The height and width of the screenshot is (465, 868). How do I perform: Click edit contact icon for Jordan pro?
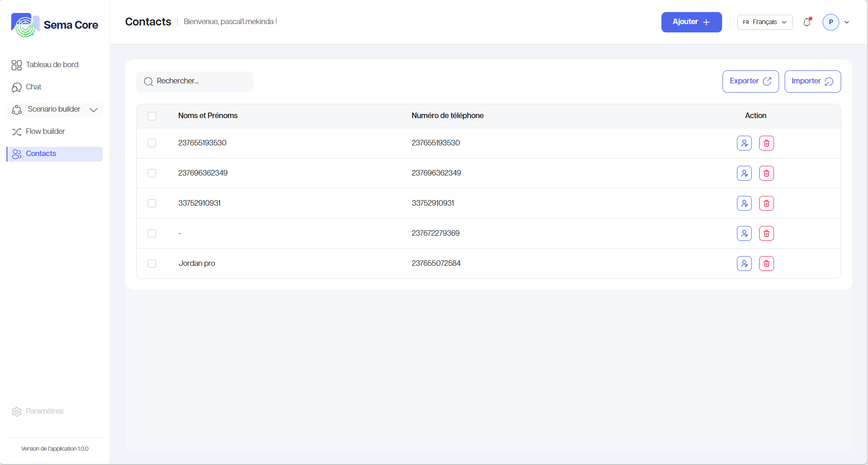point(744,264)
